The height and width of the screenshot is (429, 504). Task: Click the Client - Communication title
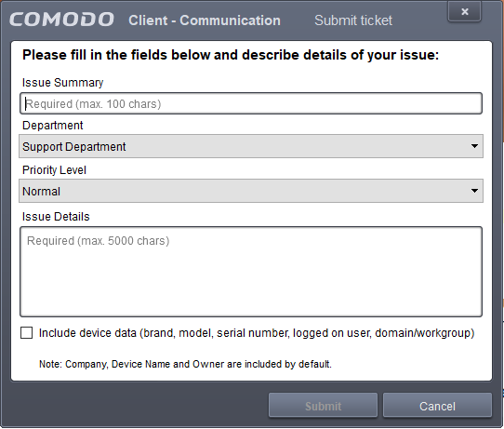(x=205, y=20)
